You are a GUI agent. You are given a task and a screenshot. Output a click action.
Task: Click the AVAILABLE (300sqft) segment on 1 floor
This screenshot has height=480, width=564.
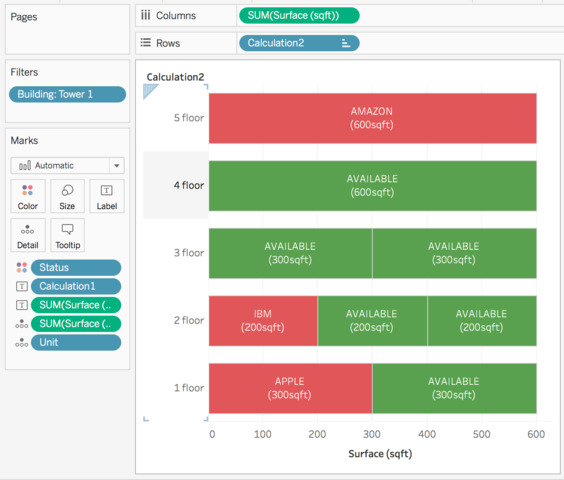[x=454, y=388]
